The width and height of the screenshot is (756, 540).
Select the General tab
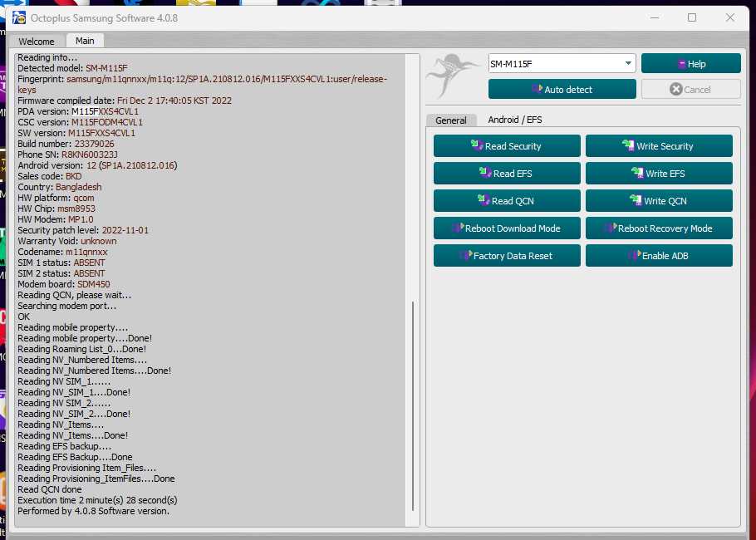coord(451,120)
